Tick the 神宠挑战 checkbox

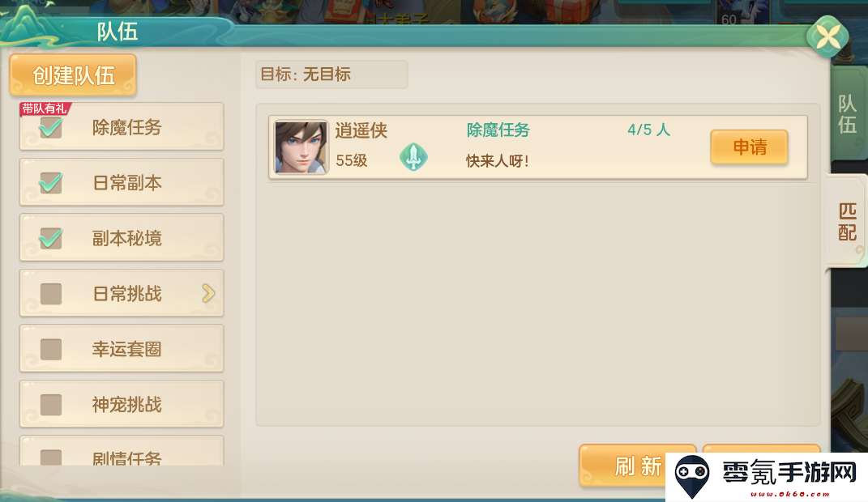coord(51,405)
